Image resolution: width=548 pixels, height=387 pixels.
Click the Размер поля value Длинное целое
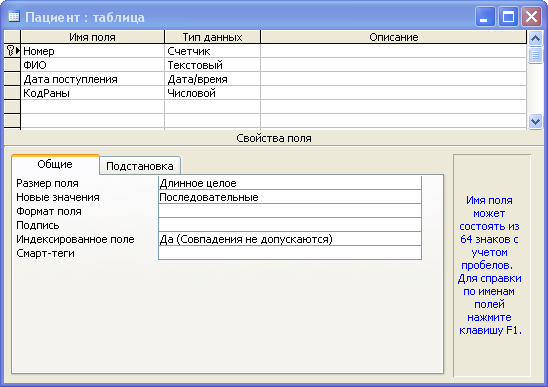click(290, 183)
